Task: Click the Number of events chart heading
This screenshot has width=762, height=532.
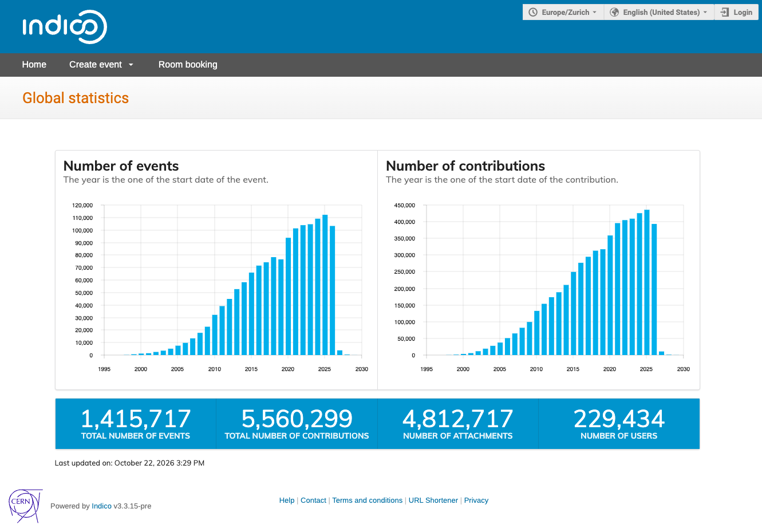Action: tap(121, 166)
